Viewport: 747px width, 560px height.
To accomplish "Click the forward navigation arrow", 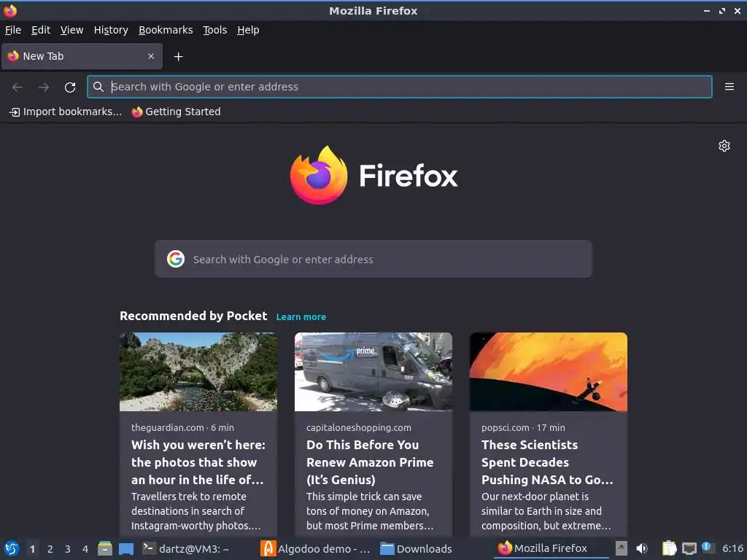I will coord(44,87).
